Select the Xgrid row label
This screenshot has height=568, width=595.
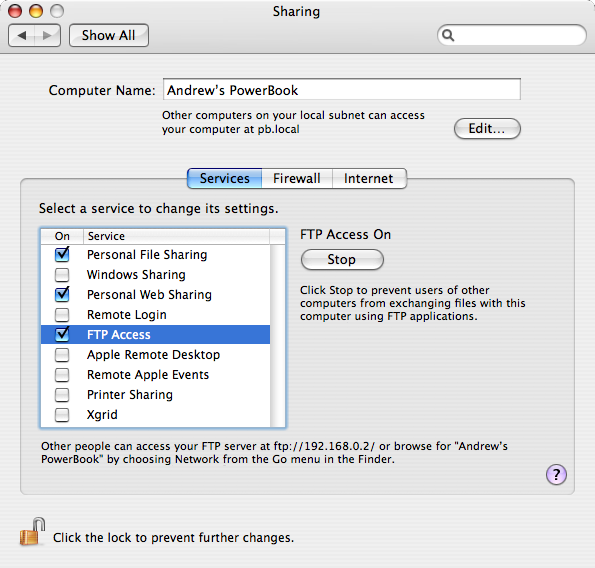102,415
